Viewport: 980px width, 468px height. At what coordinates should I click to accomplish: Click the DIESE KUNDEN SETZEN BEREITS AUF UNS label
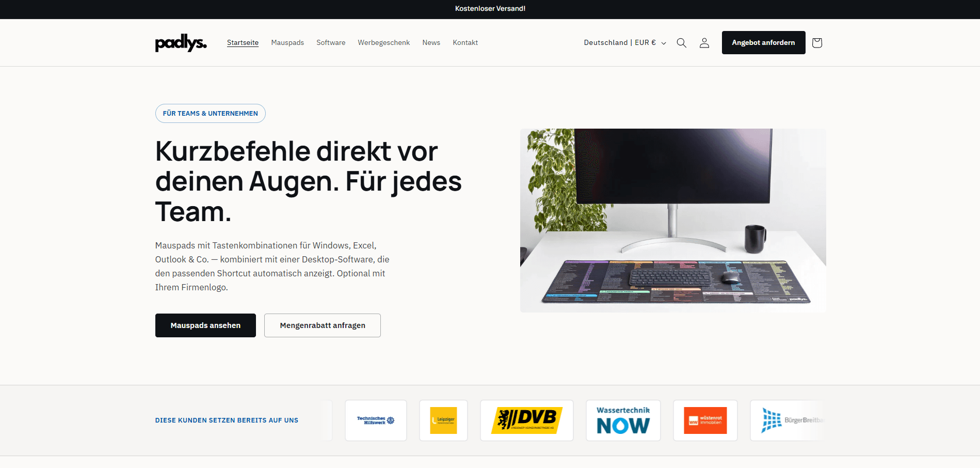click(x=227, y=420)
